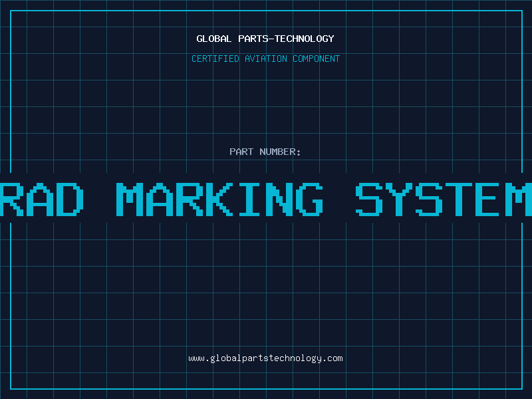
Task: Click the word PART in the gray label
Action: pyautogui.click(x=241, y=152)
